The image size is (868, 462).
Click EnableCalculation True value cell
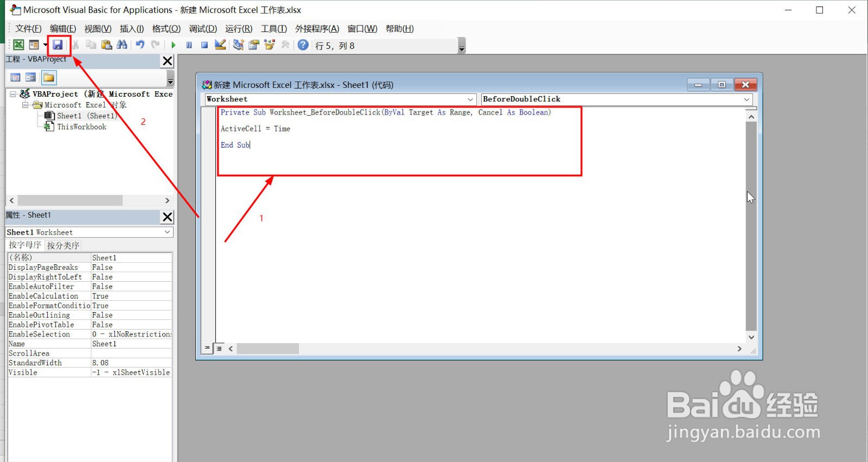(x=131, y=296)
